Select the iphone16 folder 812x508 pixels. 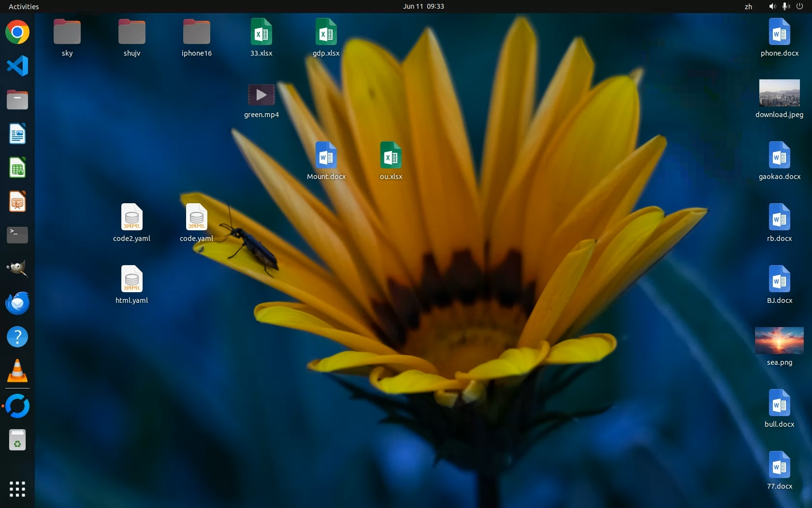(196, 32)
